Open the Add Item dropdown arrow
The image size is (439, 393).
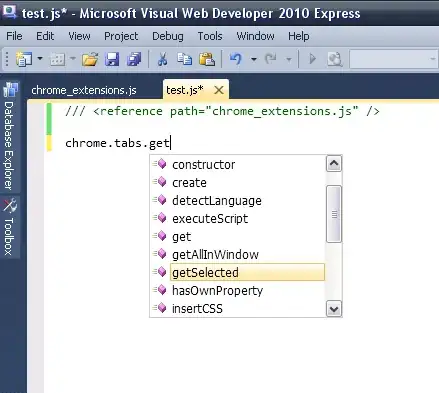click(73, 59)
